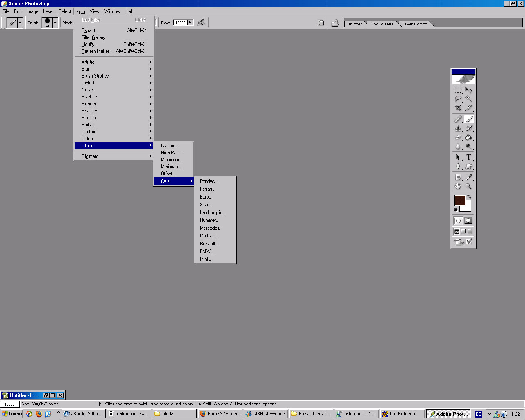Screen dimensions: 525x420
Task: Select the Dodge tool
Action: pyautogui.click(x=469, y=146)
